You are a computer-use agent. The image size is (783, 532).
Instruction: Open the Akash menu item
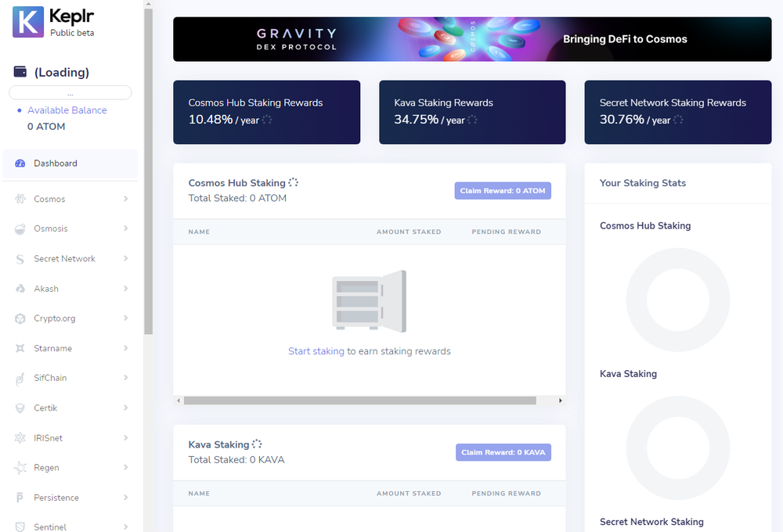[x=70, y=289]
